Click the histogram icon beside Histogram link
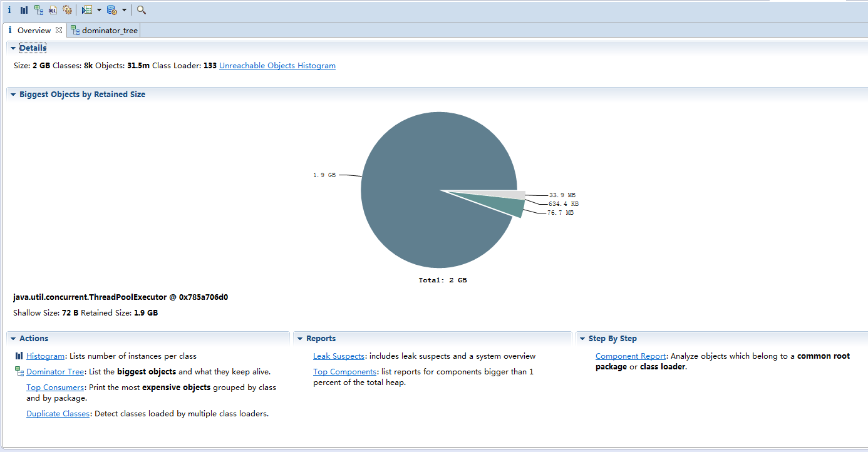Image resolution: width=868 pixels, height=452 pixels. 19,356
